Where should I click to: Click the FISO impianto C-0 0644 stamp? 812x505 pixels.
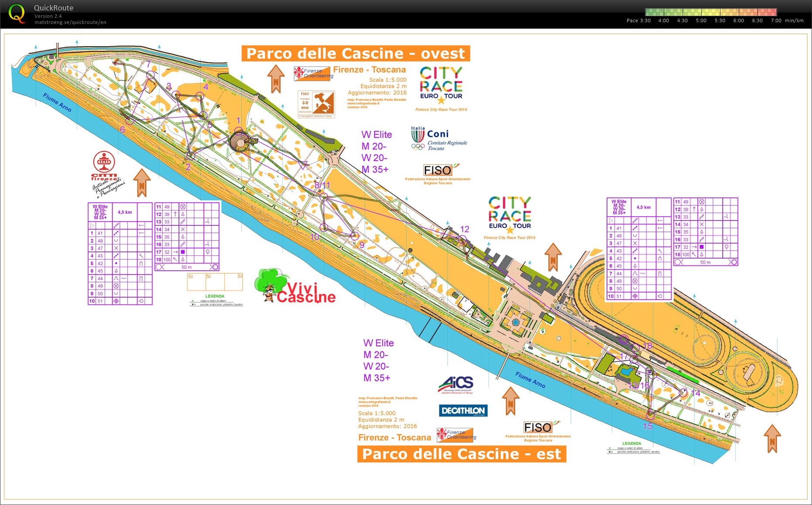coord(316,105)
